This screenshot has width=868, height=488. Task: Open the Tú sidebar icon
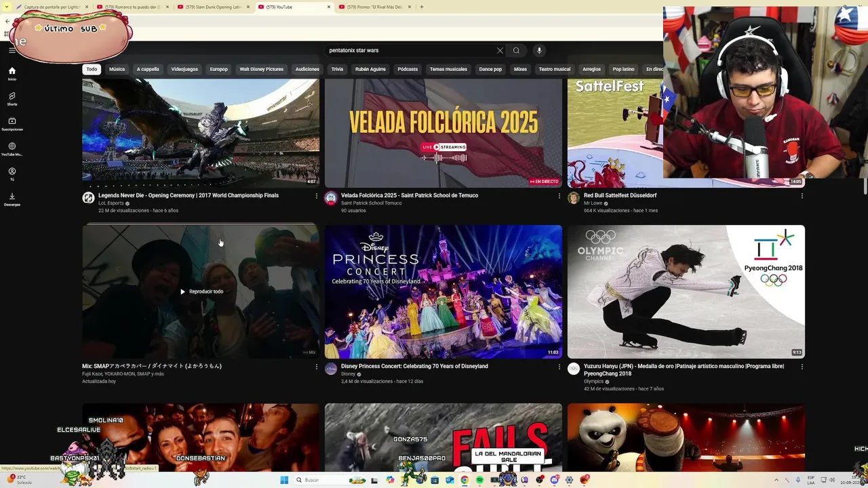tap(12, 174)
